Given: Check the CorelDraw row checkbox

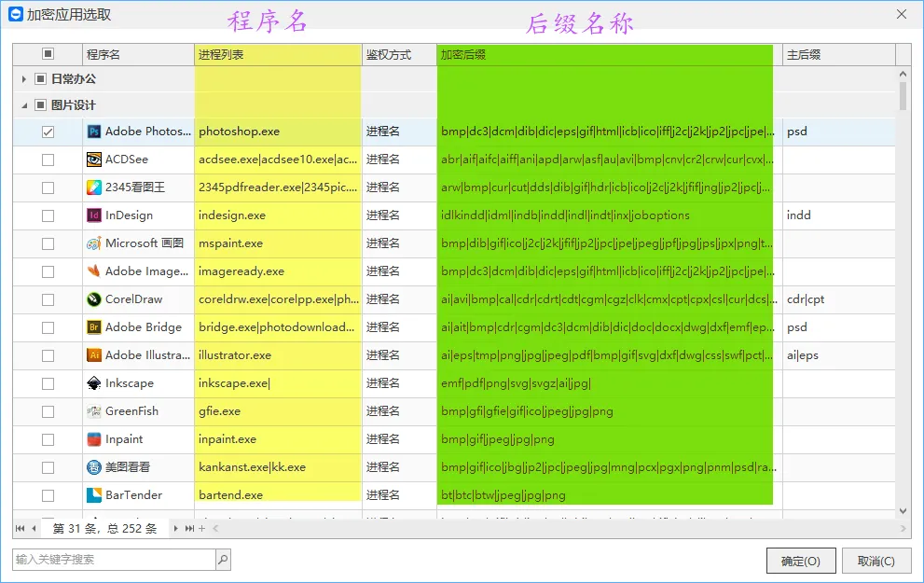Looking at the screenshot, I should (x=48, y=300).
